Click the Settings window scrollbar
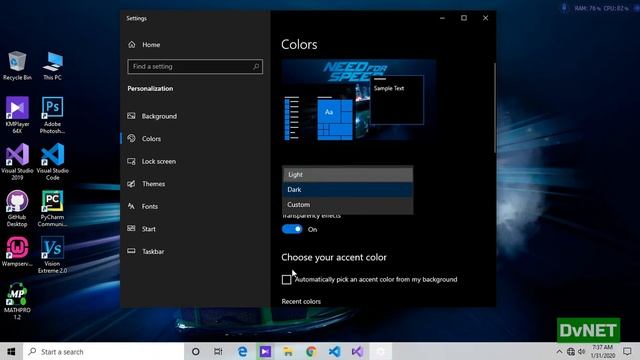This screenshot has height=360, width=640. [494, 108]
